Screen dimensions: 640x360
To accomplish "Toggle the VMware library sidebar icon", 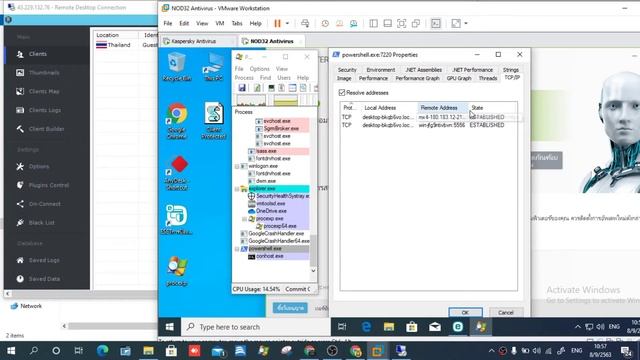I will click(x=373, y=24).
